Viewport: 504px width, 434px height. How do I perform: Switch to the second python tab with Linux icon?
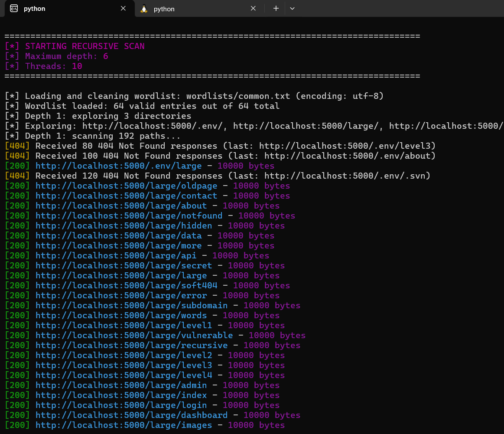click(199, 9)
